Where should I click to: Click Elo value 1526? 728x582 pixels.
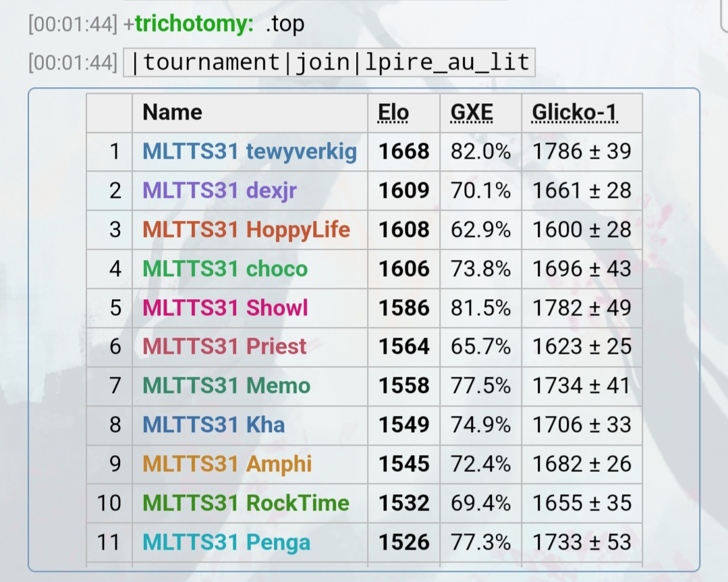click(x=404, y=542)
